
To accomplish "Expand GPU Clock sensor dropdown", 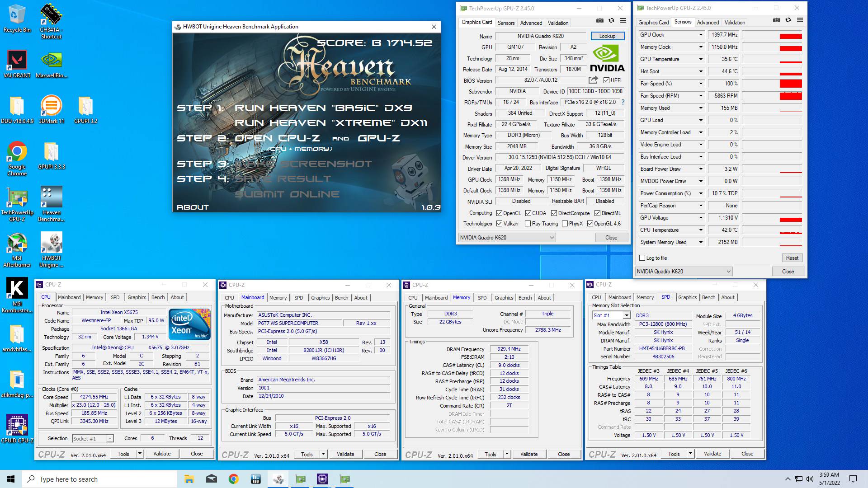I will [x=701, y=35].
